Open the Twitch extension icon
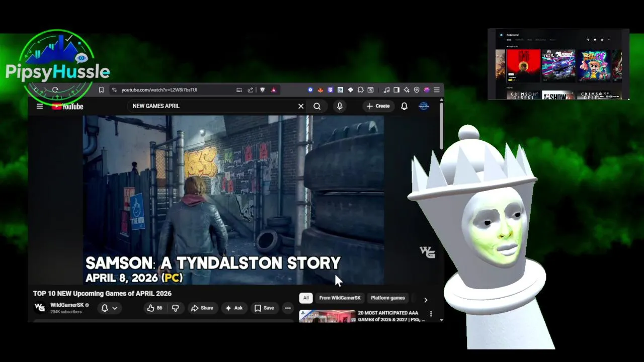The image size is (644, 362). 331,90
